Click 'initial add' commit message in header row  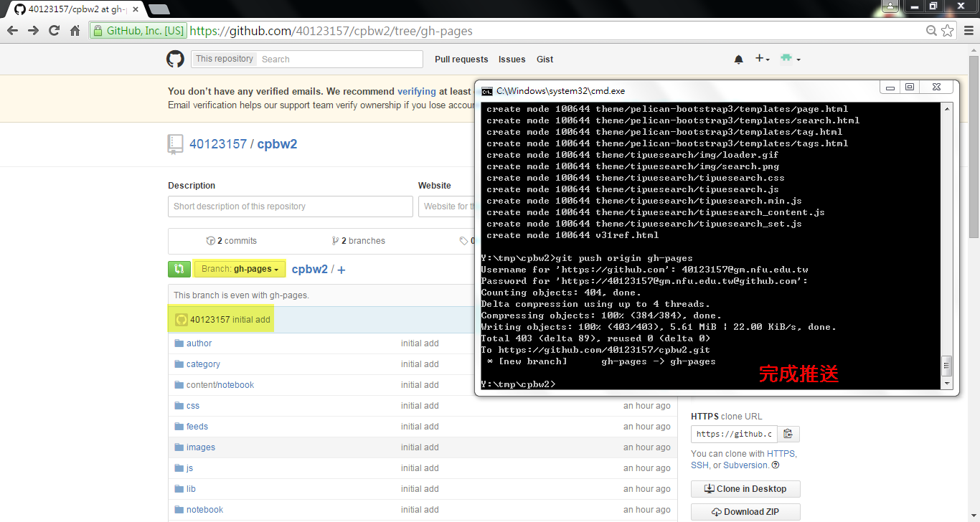coord(251,320)
